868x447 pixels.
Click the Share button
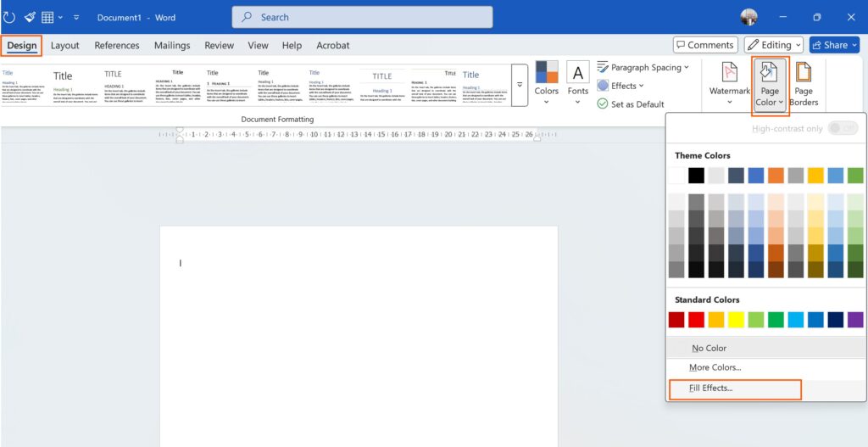834,45
